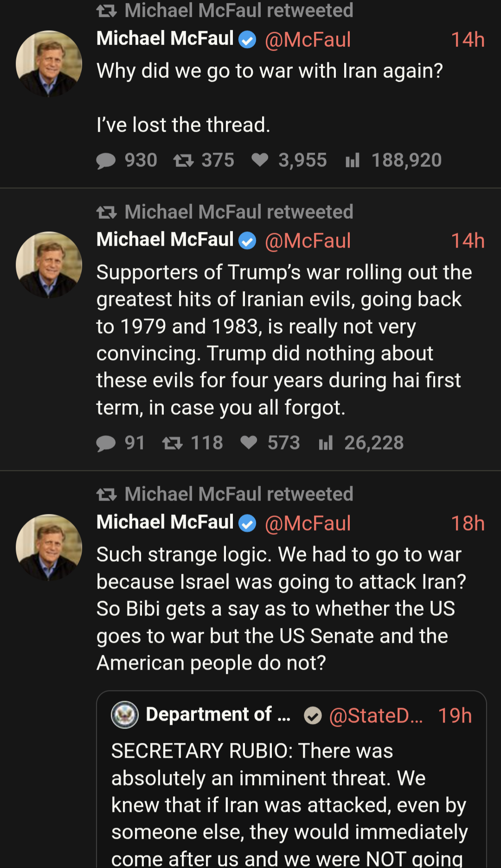View analytics showing 188,920 views
501x868 pixels.
tap(353, 160)
